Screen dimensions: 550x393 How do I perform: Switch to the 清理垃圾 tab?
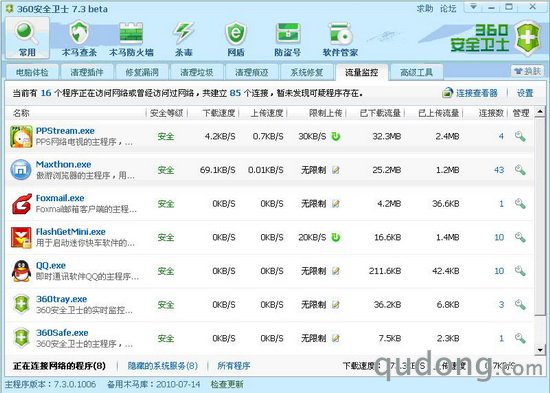pyautogui.click(x=197, y=72)
